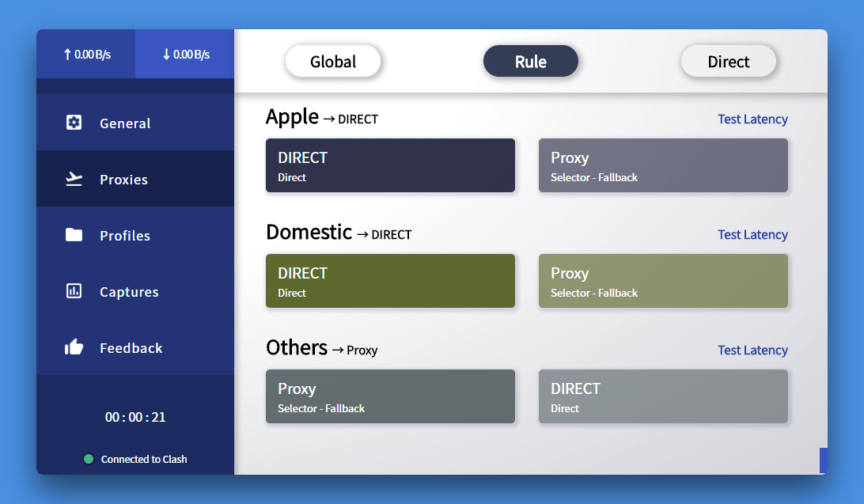864x504 pixels.
Task: Open the Profiles folder icon
Action: (x=74, y=235)
